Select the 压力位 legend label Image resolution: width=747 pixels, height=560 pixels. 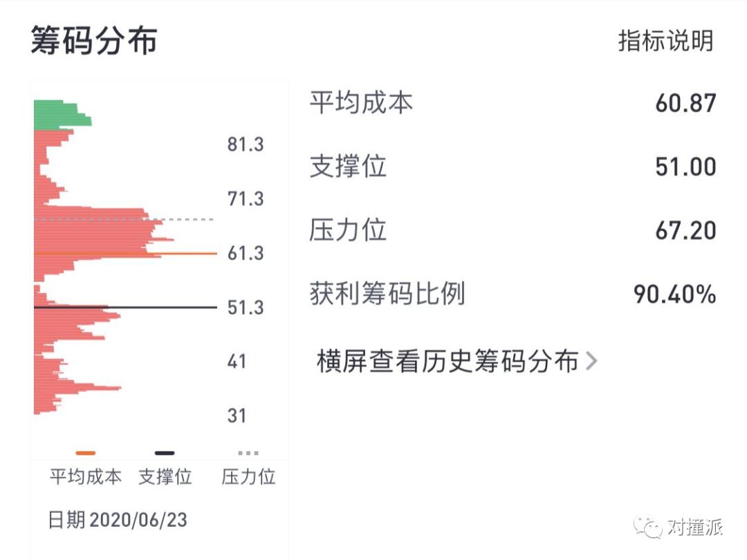click(248, 477)
